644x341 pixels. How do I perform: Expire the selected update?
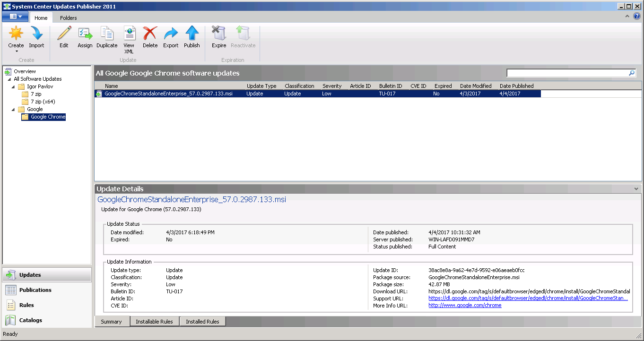coord(218,38)
